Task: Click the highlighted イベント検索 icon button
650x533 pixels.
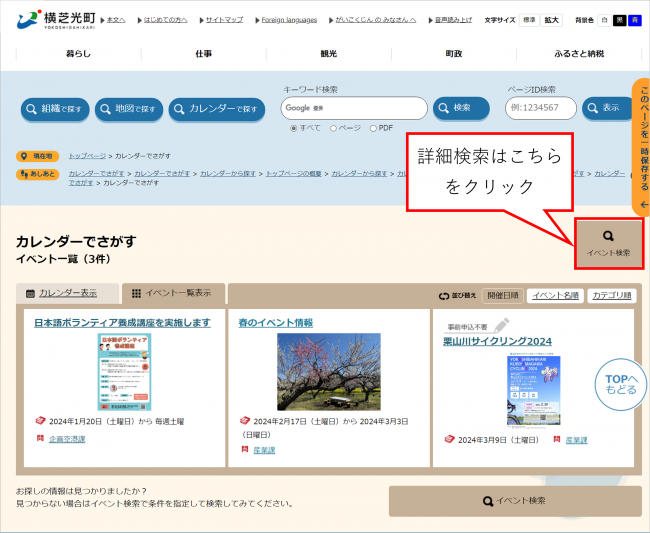Action: (x=608, y=243)
